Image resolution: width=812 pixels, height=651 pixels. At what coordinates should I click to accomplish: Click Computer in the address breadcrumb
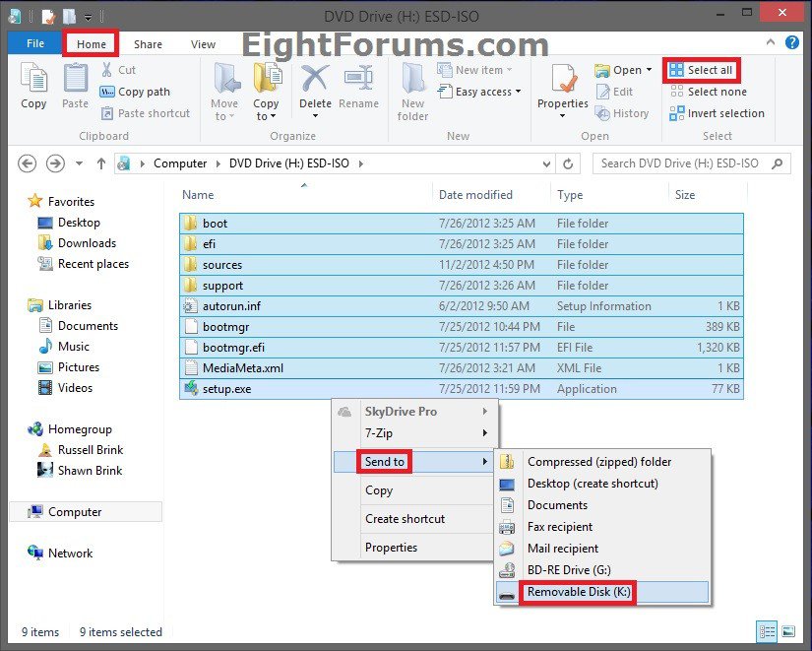click(x=180, y=163)
